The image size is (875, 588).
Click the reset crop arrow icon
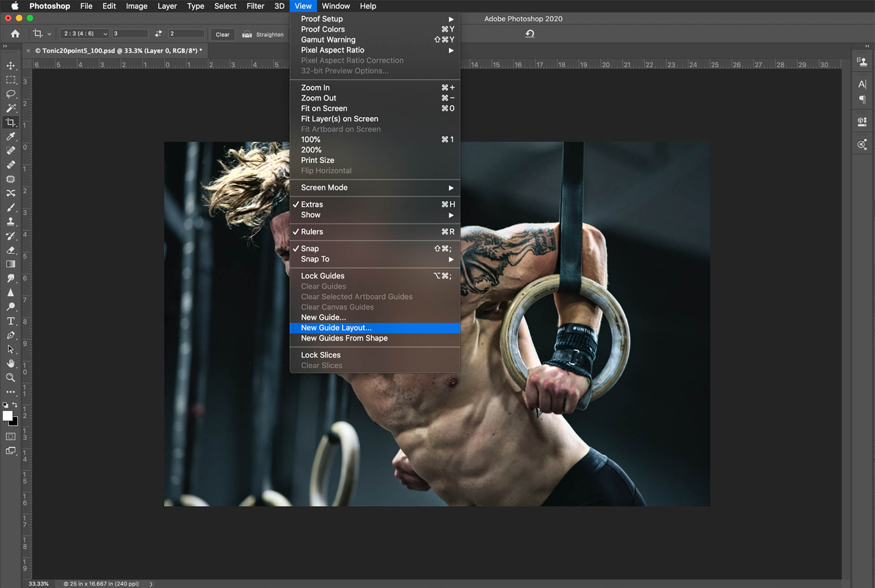(530, 34)
